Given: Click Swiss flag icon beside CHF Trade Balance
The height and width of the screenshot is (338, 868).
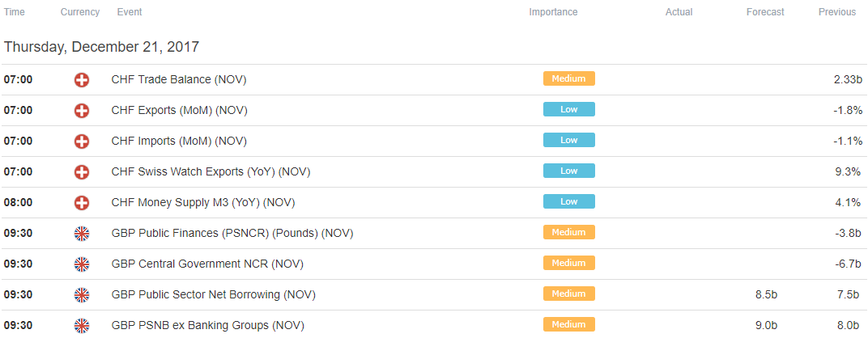Looking at the screenshot, I should (81, 80).
